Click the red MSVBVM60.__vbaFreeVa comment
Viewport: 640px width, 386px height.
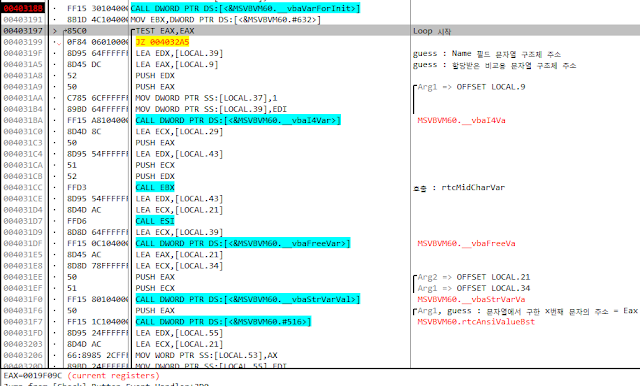466,244
